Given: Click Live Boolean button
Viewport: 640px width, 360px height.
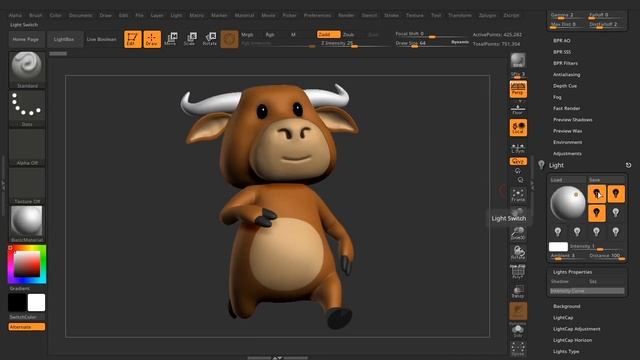Looking at the screenshot, I should coord(102,39).
